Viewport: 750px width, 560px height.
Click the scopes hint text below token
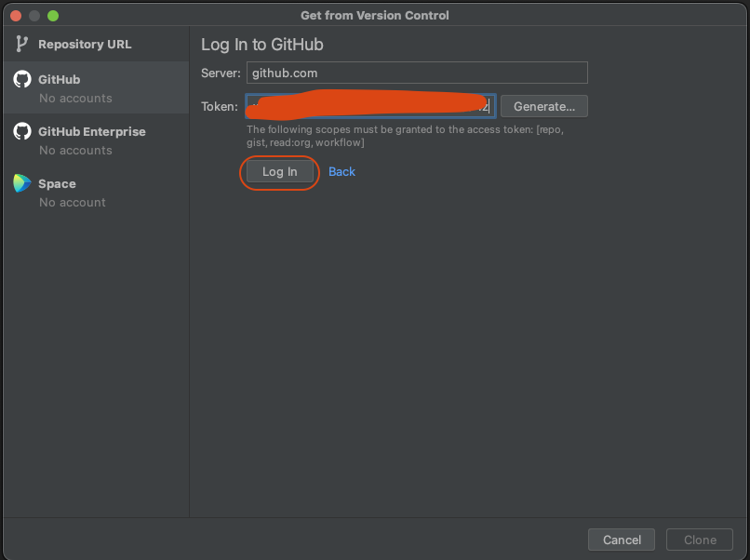tap(405, 136)
